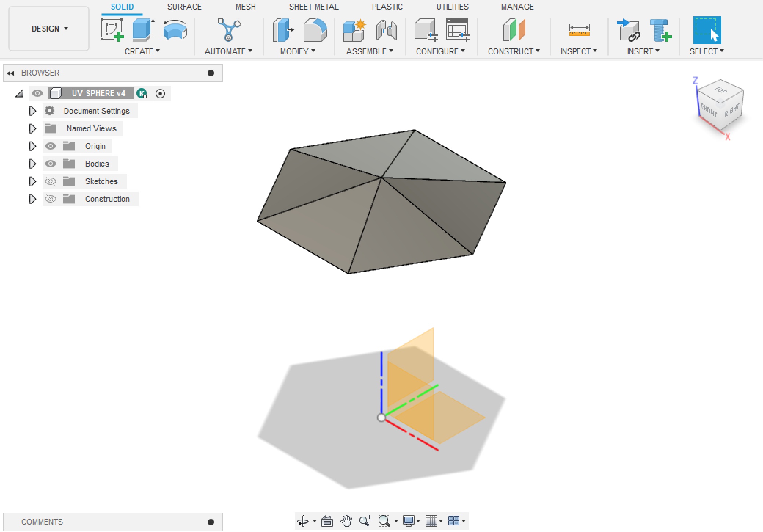Toggle visibility of Bodies folder
The width and height of the screenshot is (763, 532).
[52, 164]
